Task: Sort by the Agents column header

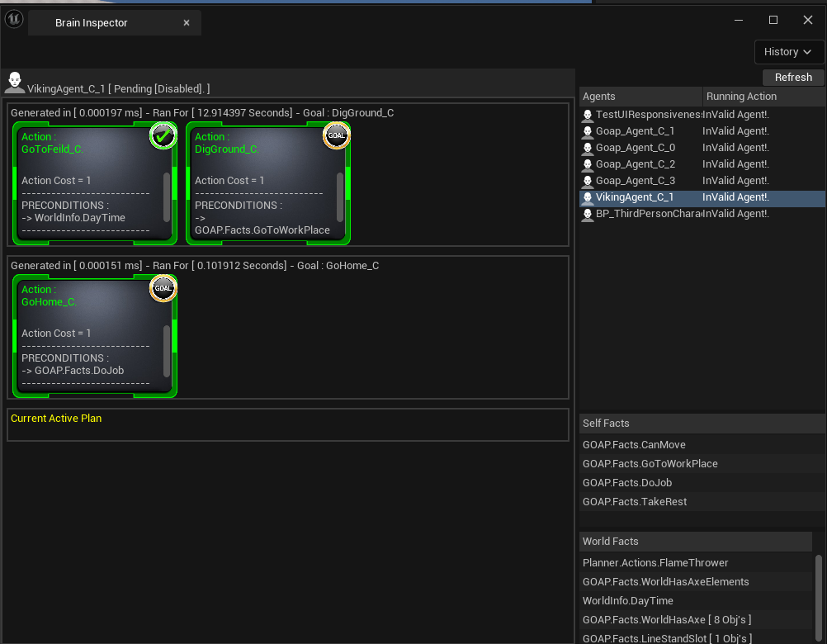Action: click(640, 96)
